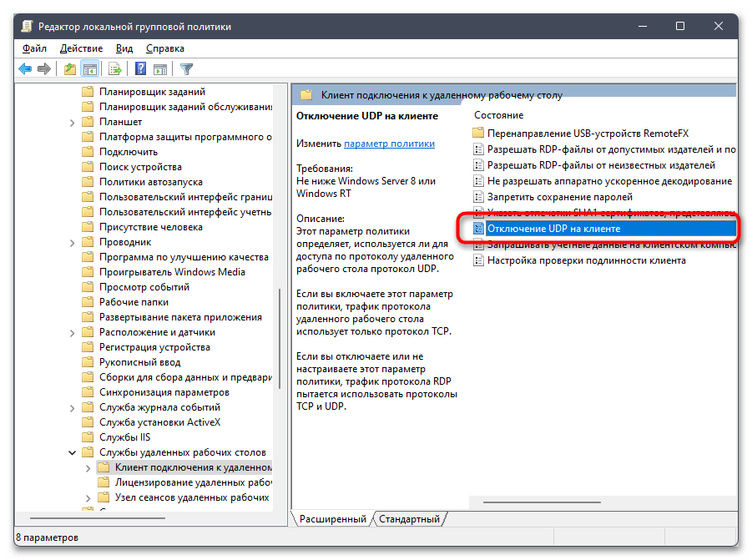Collapse the Службы удаленных рабочих столов node
Image resolution: width=752 pixels, height=560 pixels.
click(72, 452)
